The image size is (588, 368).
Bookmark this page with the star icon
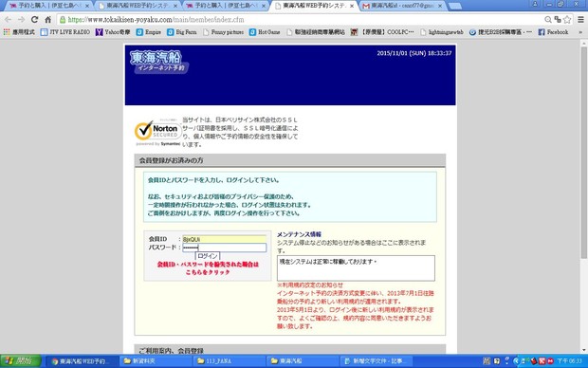coord(567,20)
